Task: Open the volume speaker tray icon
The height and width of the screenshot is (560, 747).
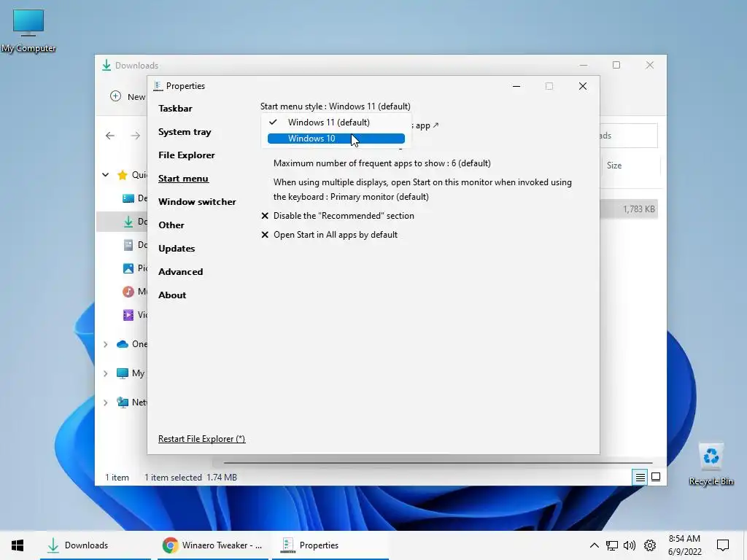Action: [630, 545]
